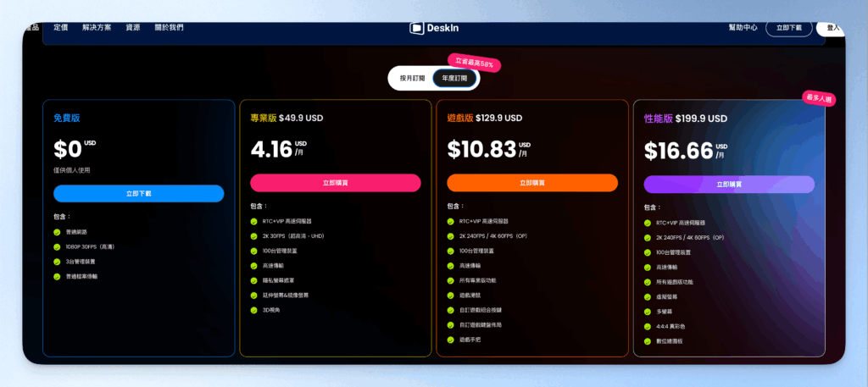The height and width of the screenshot is (387, 868).
Task: Click check icon beside 普通網路
Action: (x=57, y=232)
